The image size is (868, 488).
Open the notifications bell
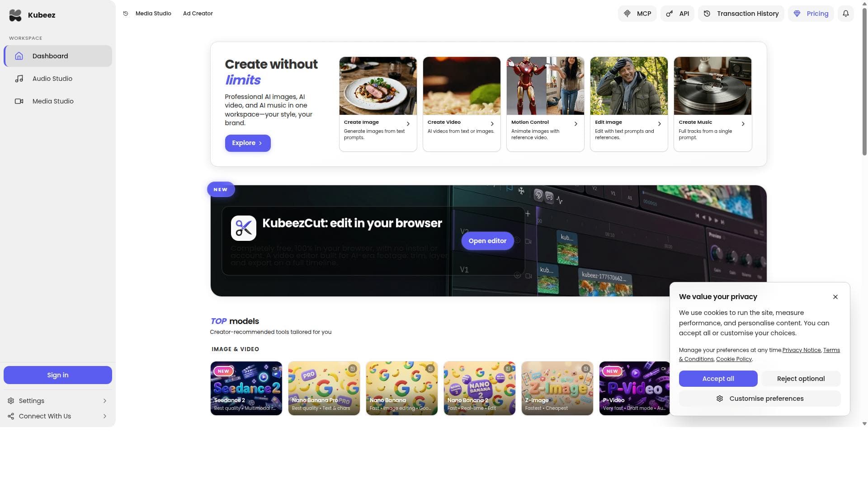click(x=845, y=14)
